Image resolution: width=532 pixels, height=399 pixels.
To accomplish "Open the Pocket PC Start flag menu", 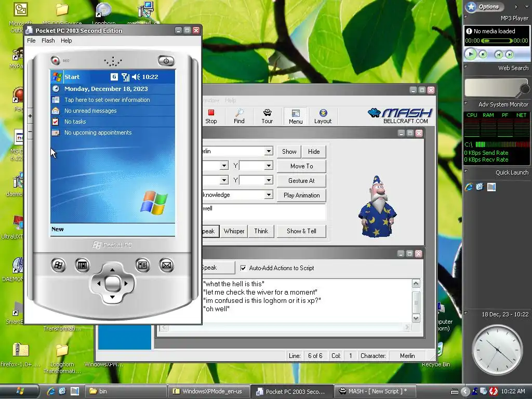I will click(x=57, y=77).
